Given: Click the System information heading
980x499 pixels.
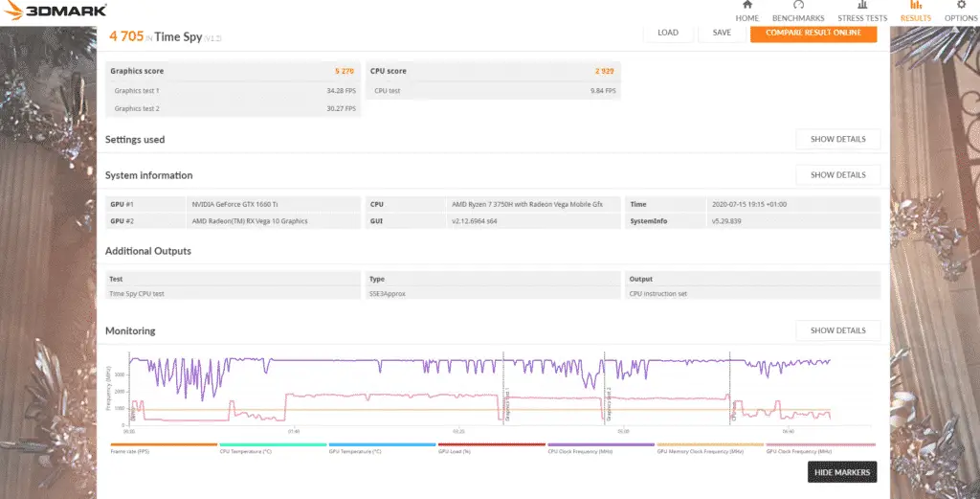Looking at the screenshot, I should (148, 175).
